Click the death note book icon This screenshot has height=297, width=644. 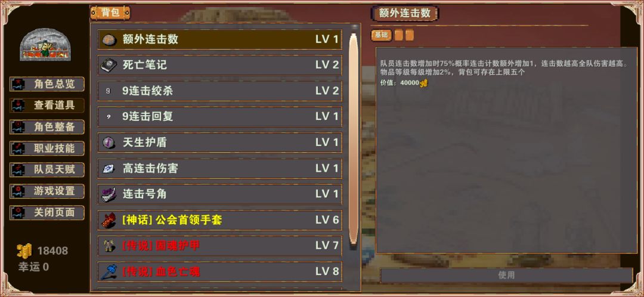[109, 65]
